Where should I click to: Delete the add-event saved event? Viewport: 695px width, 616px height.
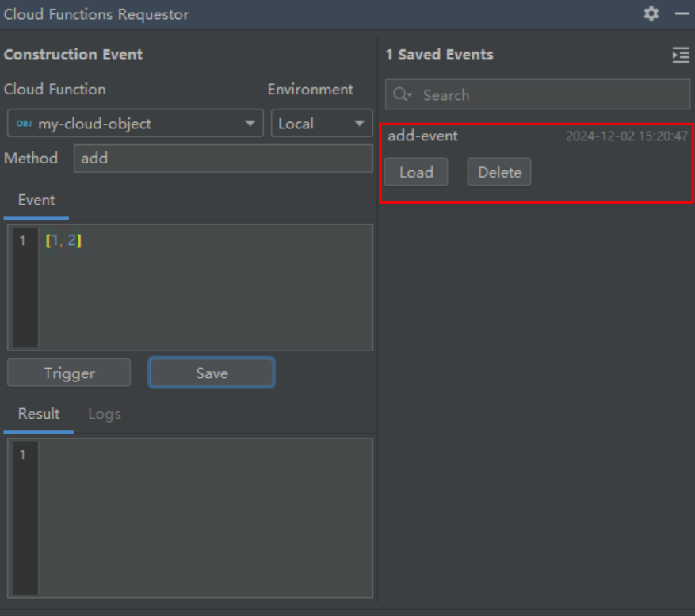coord(499,172)
